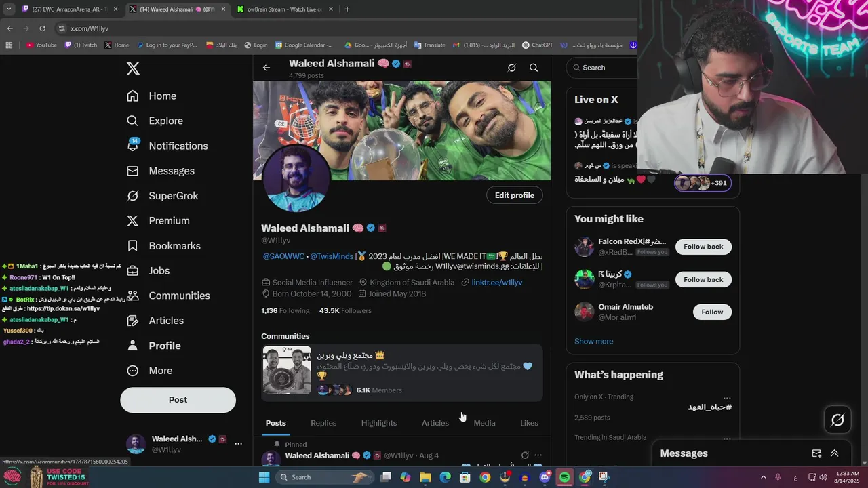Open the @TwisMinds mention link
868x488 pixels.
[332, 256]
